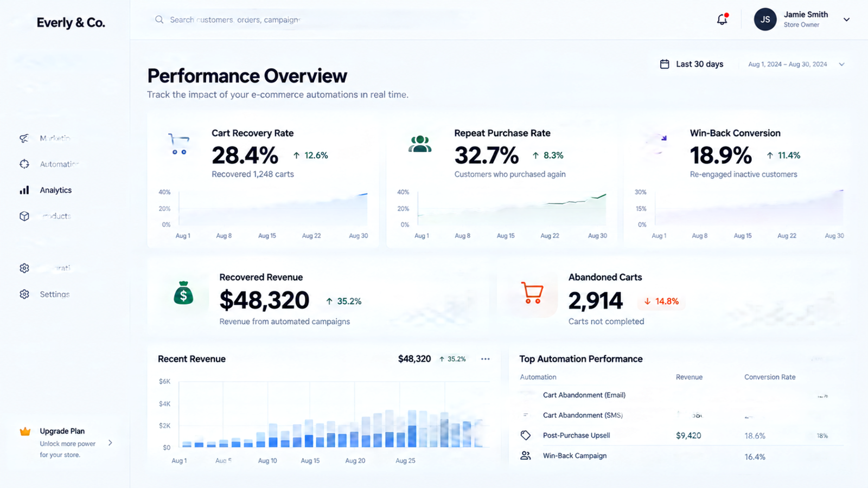Click the Upgrade Plan crown icon
Image resolution: width=868 pixels, height=488 pixels.
25,432
